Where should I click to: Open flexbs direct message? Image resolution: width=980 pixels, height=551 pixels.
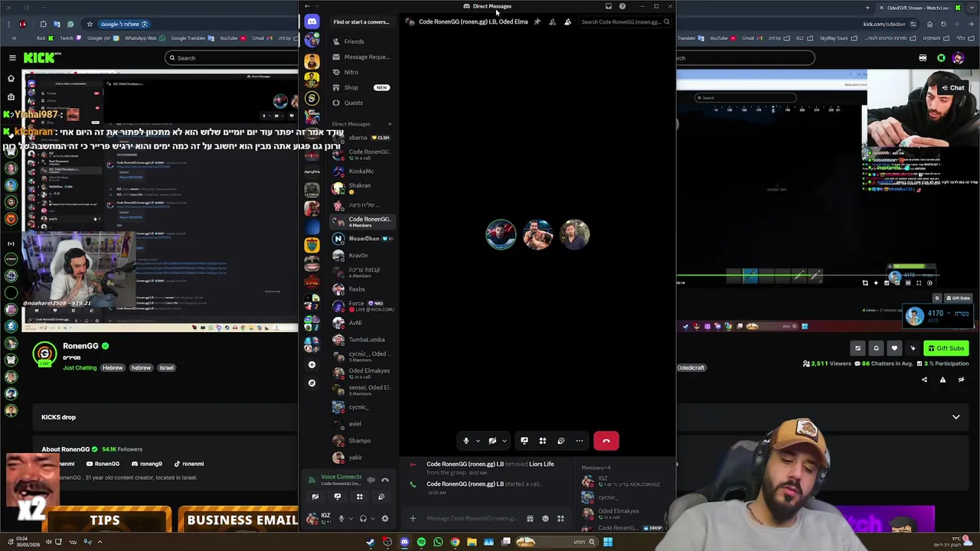361,289
